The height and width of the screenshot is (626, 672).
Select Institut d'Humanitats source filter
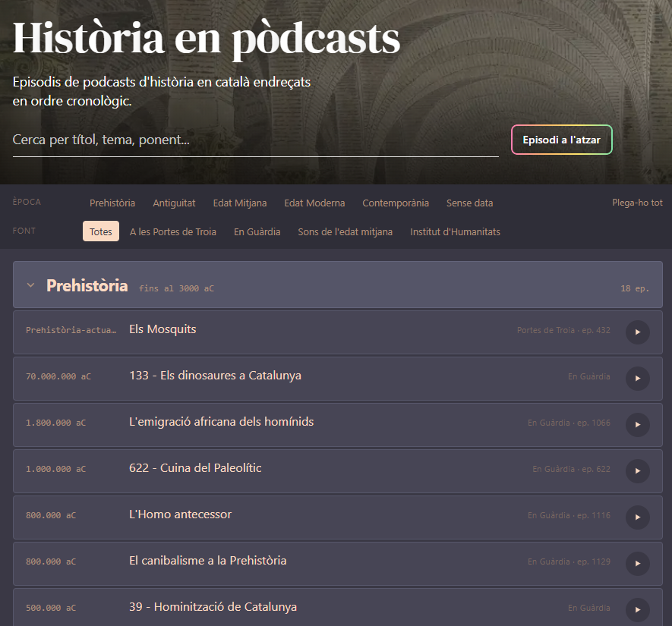coord(455,231)
